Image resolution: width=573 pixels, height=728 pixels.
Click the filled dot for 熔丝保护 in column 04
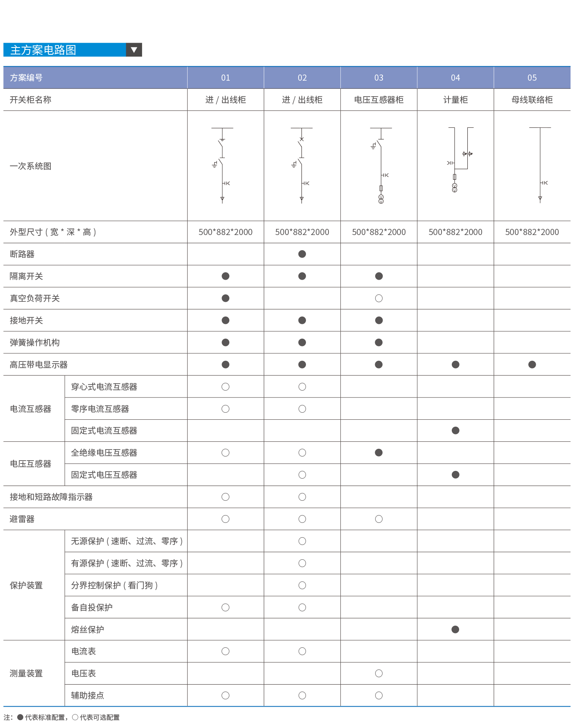coord(455,630)
